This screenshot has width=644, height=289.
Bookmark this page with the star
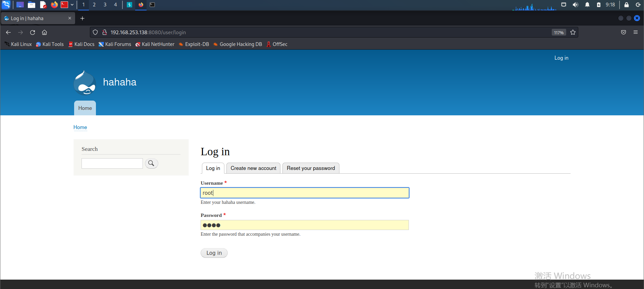tap(573, 32)
